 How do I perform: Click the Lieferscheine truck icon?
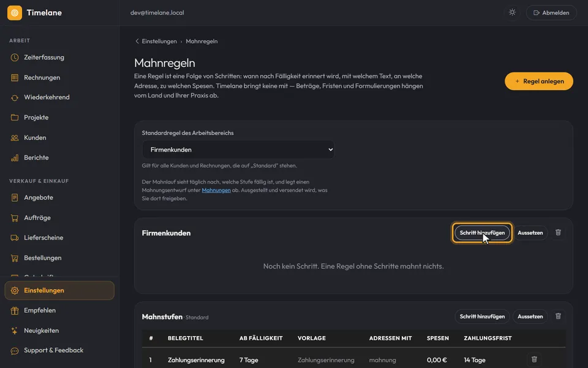(15, 238)
